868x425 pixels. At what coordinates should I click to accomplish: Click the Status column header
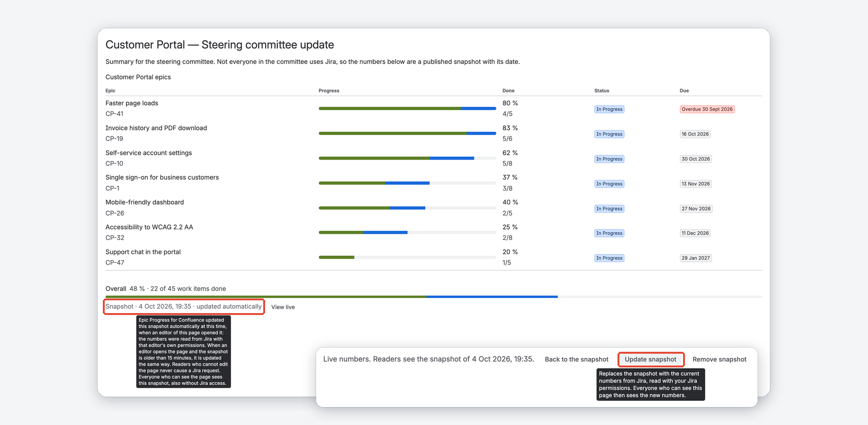pos(601,91)
